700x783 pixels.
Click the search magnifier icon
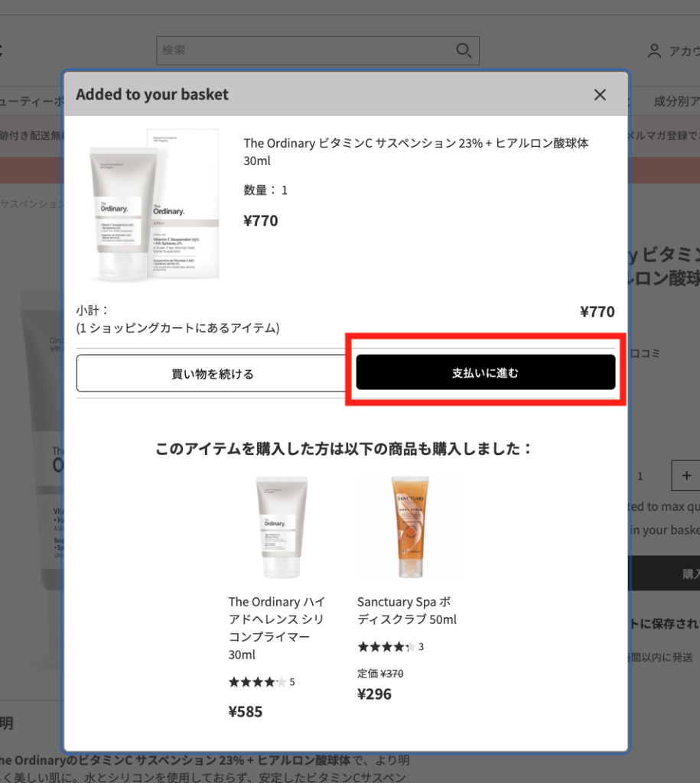[x=464, y=50]
